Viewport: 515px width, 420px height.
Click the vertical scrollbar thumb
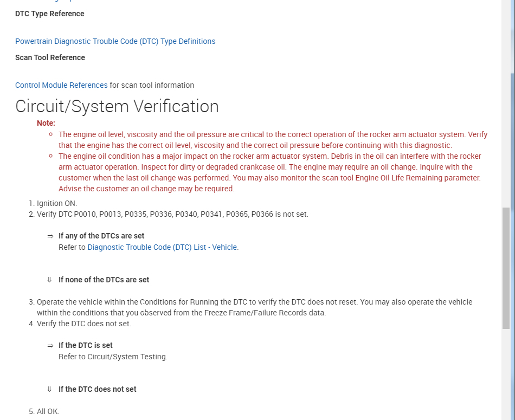pos(506,268)
